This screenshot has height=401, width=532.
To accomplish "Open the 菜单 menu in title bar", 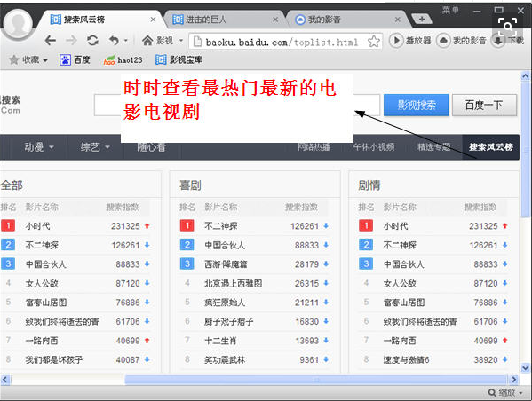I will [450, 10].
